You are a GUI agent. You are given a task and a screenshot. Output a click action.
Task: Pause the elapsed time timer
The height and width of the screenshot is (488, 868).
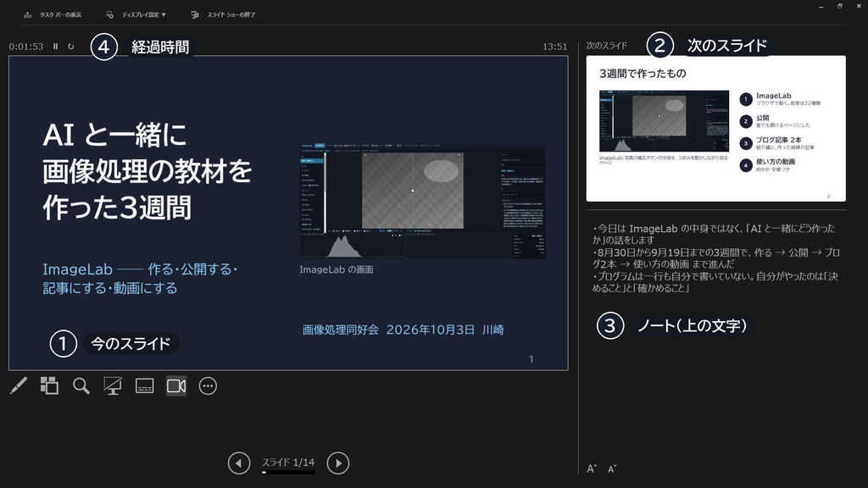pos(55,47)
